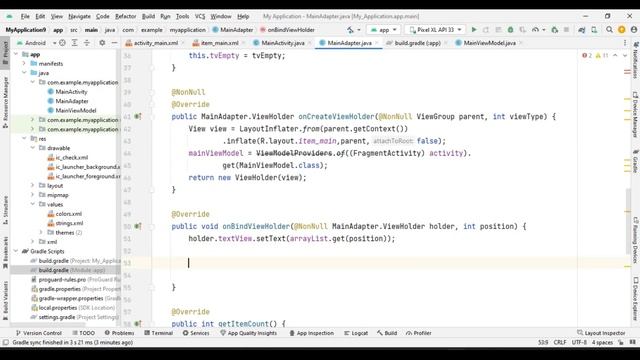Select MainViewModel in project tree

pyautogui.click(x=76, y=110)
